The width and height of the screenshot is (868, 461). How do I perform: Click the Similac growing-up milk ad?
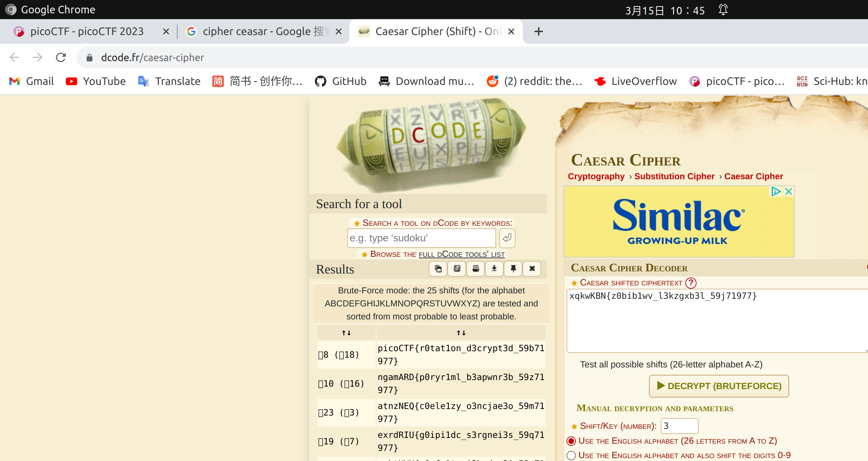coord(679,221)
